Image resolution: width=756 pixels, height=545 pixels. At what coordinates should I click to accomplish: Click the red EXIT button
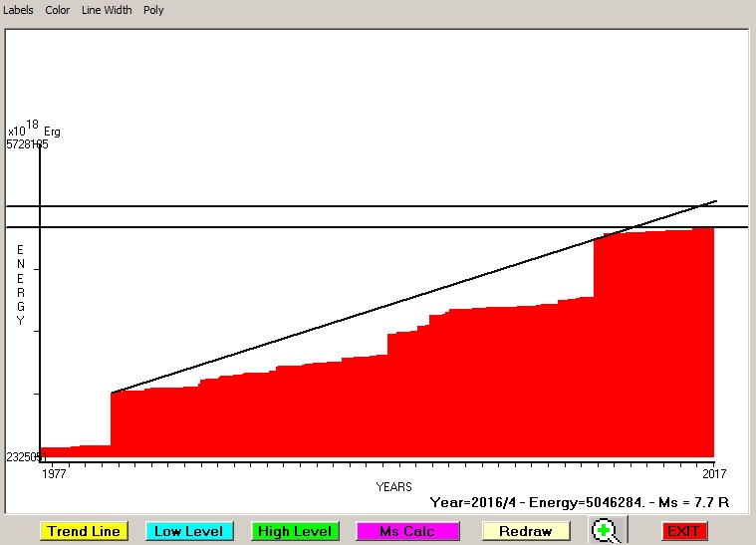click(684, 531)
